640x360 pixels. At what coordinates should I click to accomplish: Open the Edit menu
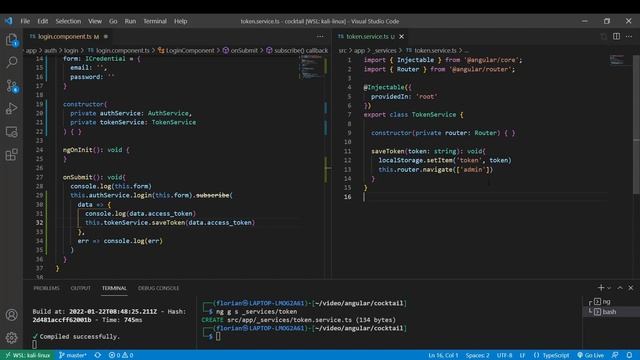[x=43, y=21]
